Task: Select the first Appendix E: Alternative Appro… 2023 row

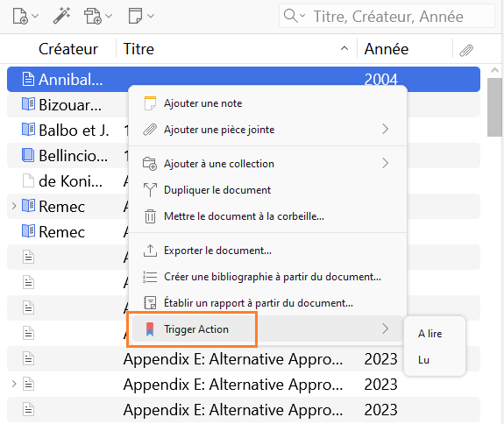Action: 244,359
